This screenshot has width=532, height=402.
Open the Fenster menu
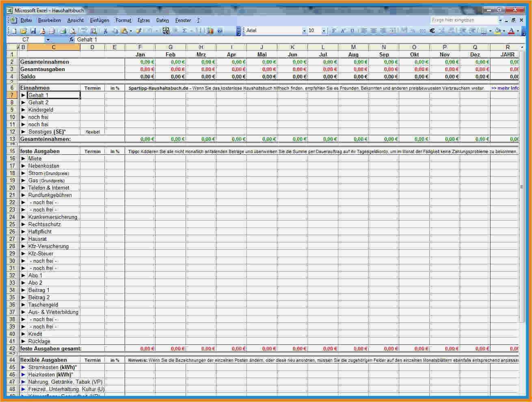pos(183,20)
